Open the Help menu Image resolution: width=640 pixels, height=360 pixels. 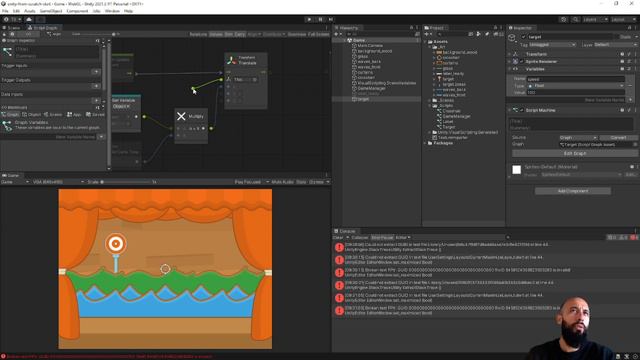[128, 11]
